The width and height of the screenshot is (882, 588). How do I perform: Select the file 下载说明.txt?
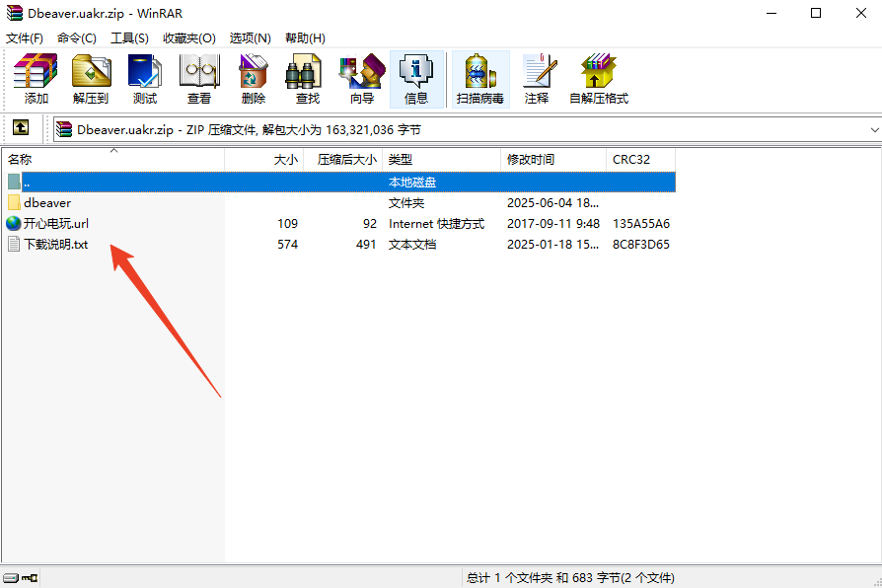55,245
